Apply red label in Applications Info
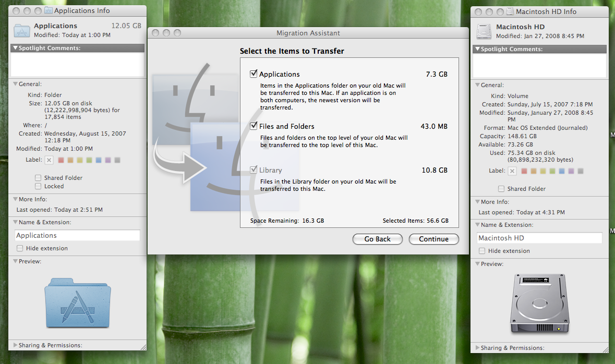Viewport: 615px width, 364px height. pyautogui.click(x=61, y=160)
